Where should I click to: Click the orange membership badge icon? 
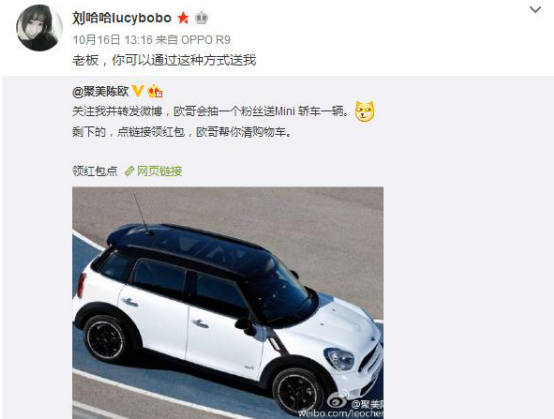pyautogui.click(x=155, y=92)
